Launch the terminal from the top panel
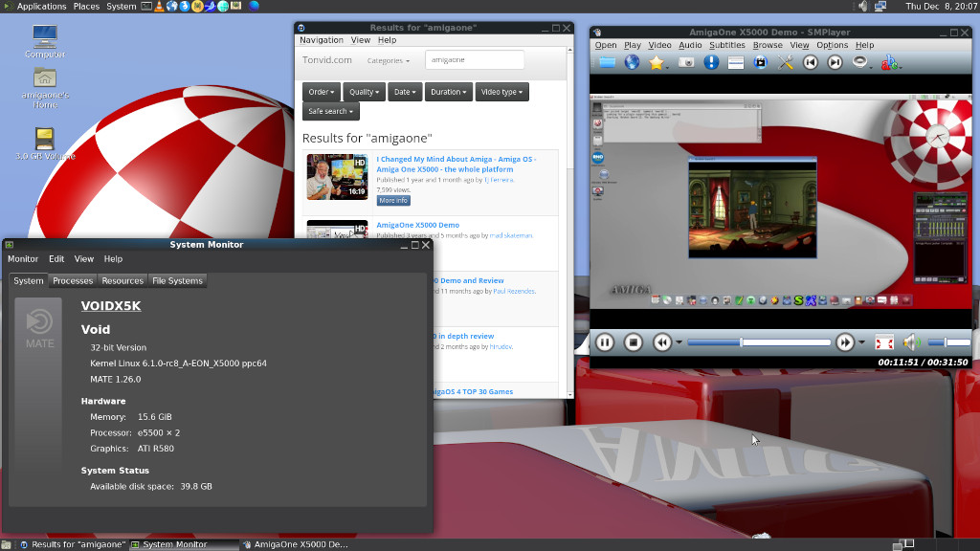980x551 pixels. [x=146, y=7]
